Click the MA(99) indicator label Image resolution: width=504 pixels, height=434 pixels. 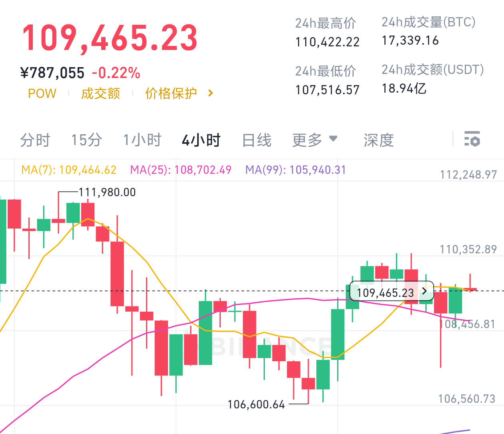point(296,170)
